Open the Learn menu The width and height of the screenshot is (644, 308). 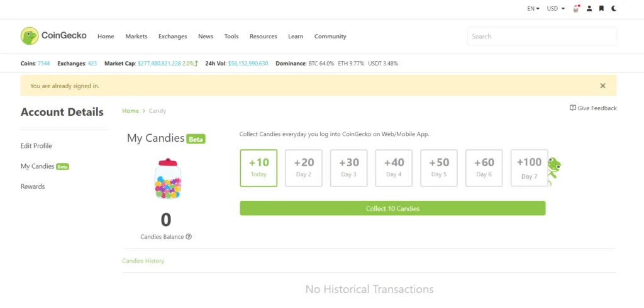296,37
